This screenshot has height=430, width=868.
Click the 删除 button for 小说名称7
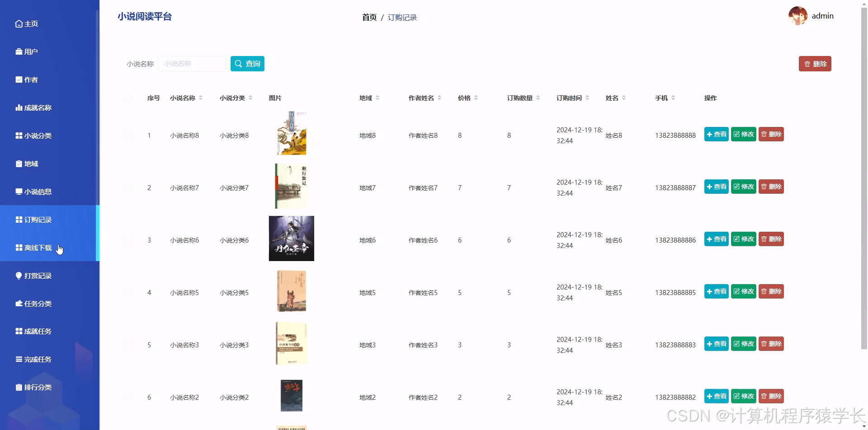[771, 187]
